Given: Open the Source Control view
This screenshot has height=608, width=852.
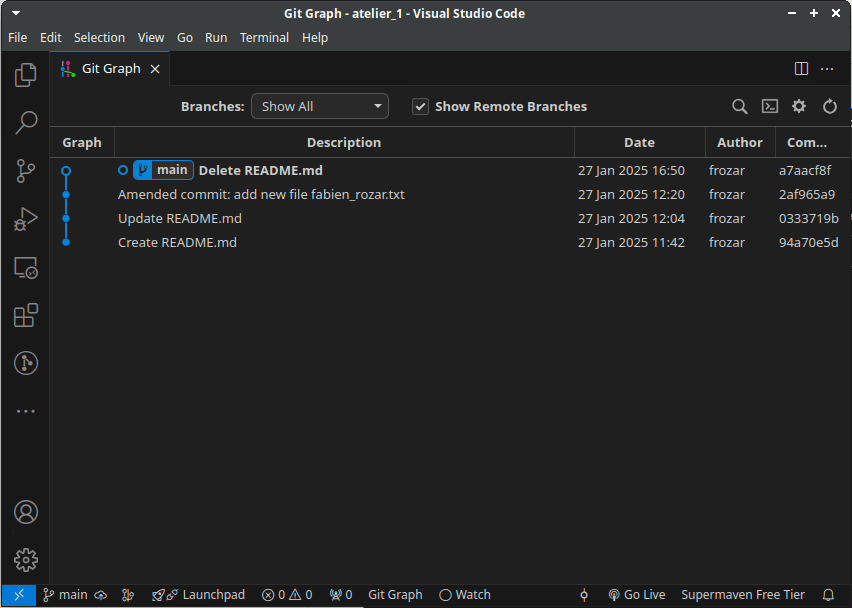Looking at the screenshot, I should pyautogui.click(x=26, y=171).
